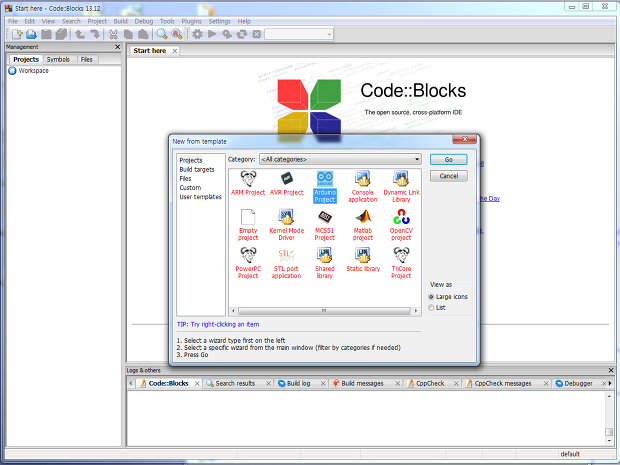Switch to the Files tab in Management
The height and width of the screenshot is (465, 620).
87,59
